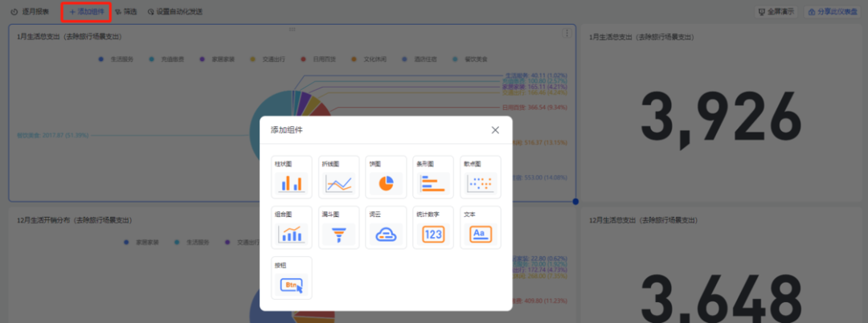
Task: Click 分享此仪表盘 share button
Action: [833, 11]
